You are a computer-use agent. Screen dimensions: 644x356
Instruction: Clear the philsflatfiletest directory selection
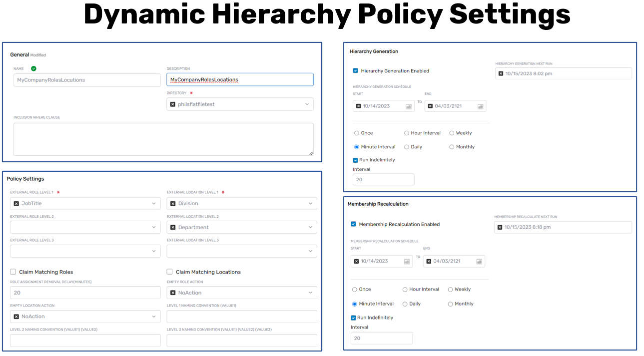[x=173, y=104]
